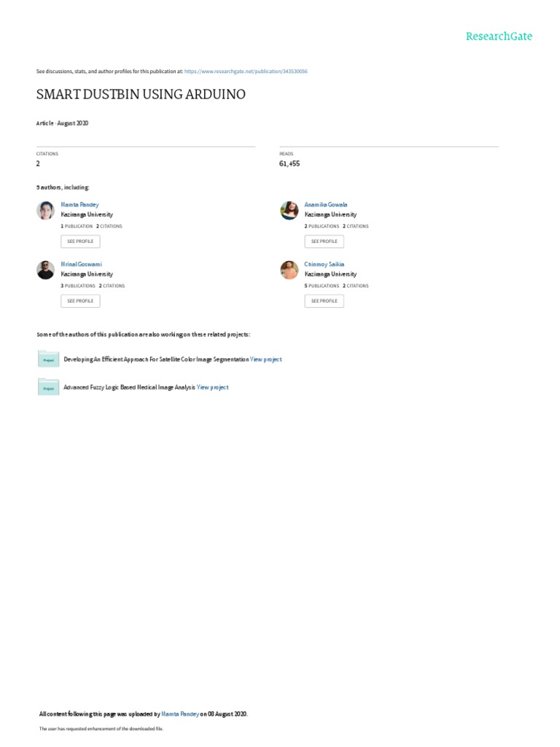The width and height of the screenshot is (560, 747).
Task: Click See Profile under Chinmoy Saikia
Action: [x=324, y=301]
